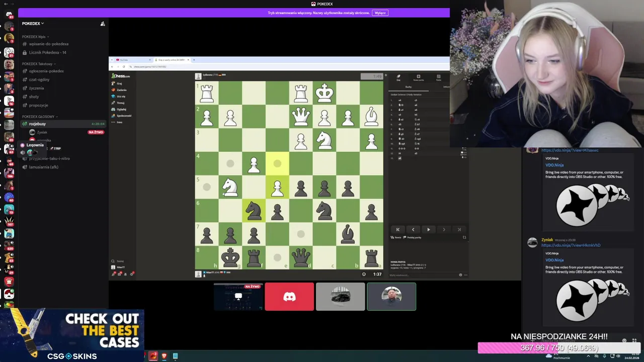644x362 pixels.
Task: Select Nowa partia tab in game panel
Action: 418,78
